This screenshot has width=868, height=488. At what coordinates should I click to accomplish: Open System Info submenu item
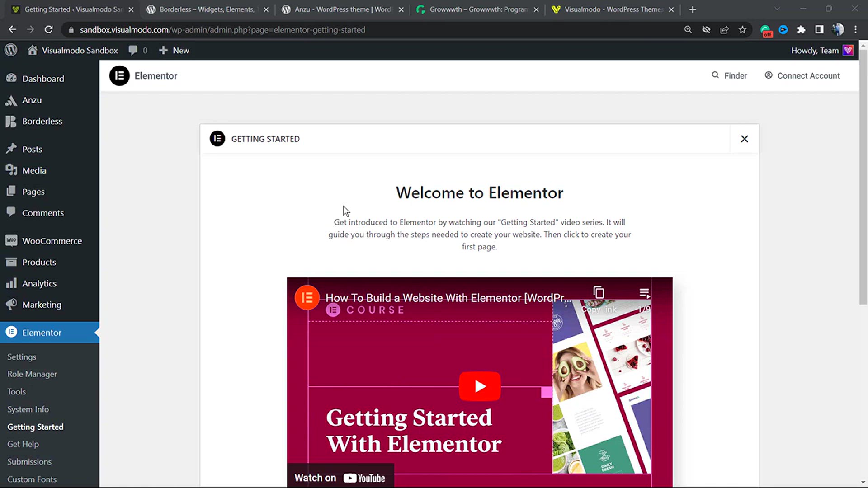click(x=28, y=409)
